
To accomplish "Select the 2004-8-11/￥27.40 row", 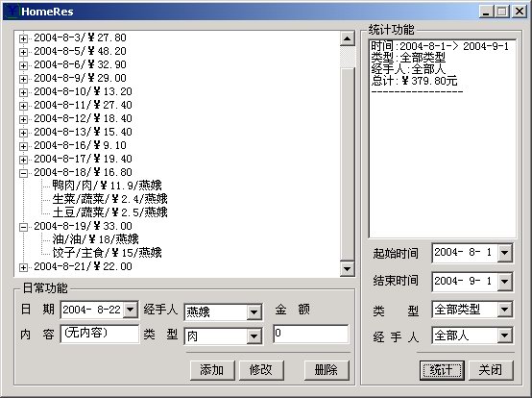I will click(x=83, y=105).
